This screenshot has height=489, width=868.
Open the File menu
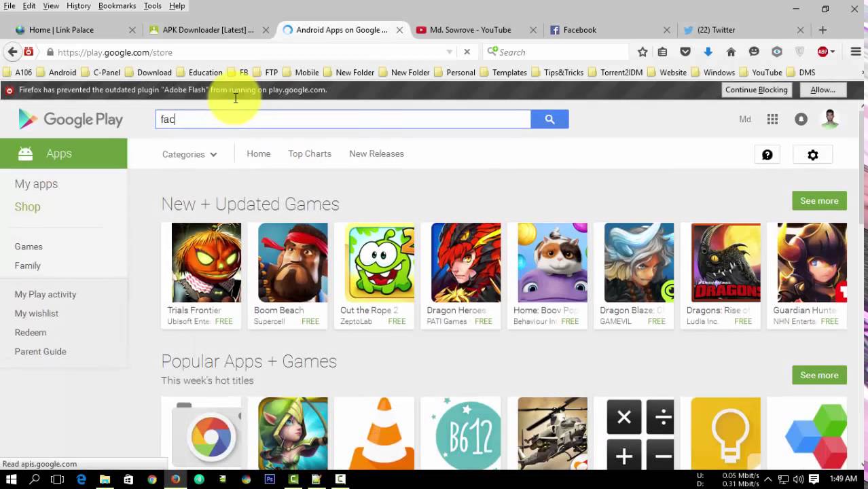tap(10, 5)
